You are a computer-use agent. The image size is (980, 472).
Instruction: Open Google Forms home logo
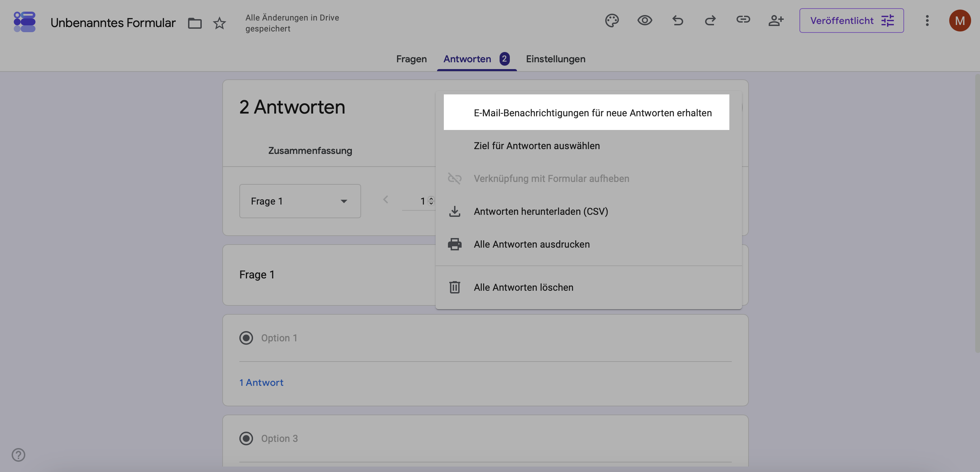(24, 22)
